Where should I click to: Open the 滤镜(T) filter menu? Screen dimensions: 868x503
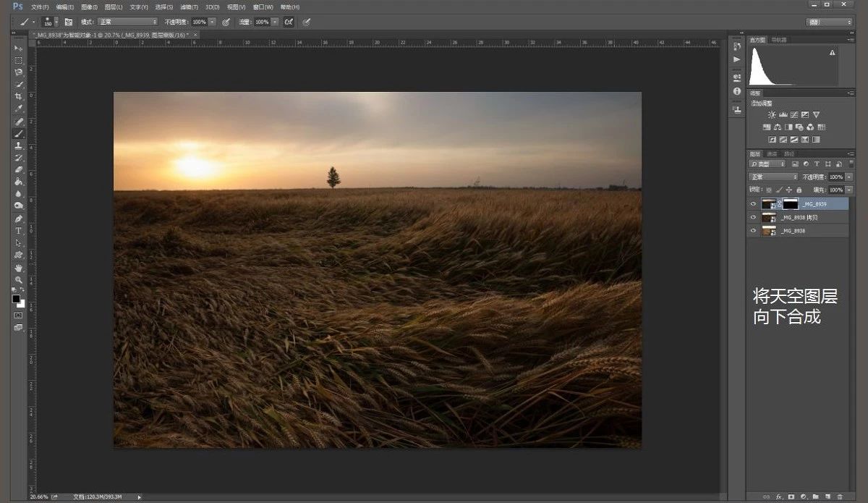(187, 7)
